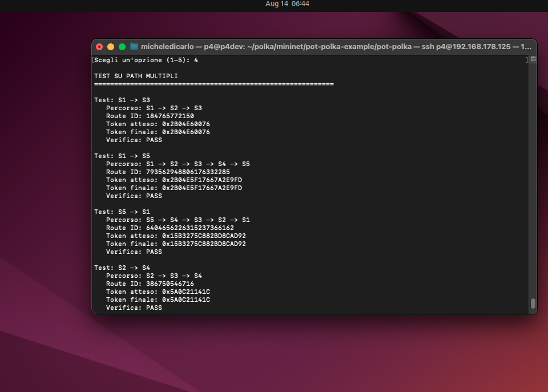Click the terminal scrollbar thumb
The height and width of the screenshot is (392, 548).
pyautogui.click(x=533, y=303)
